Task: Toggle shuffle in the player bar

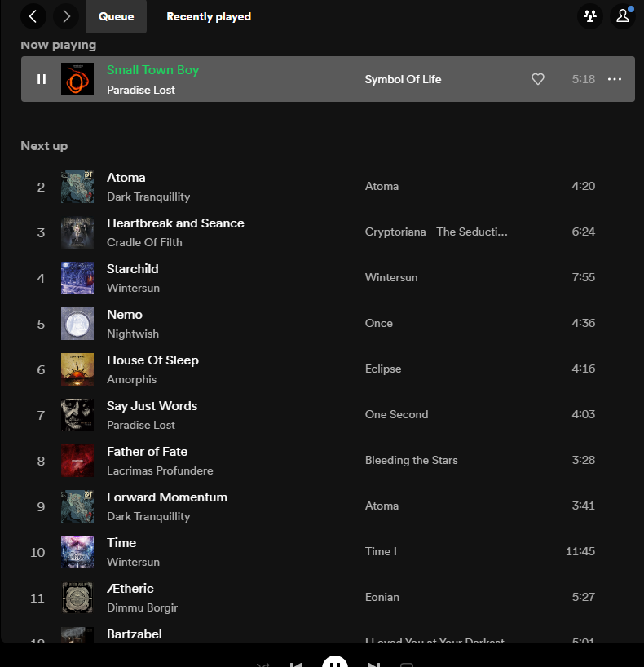Action: 262,665
